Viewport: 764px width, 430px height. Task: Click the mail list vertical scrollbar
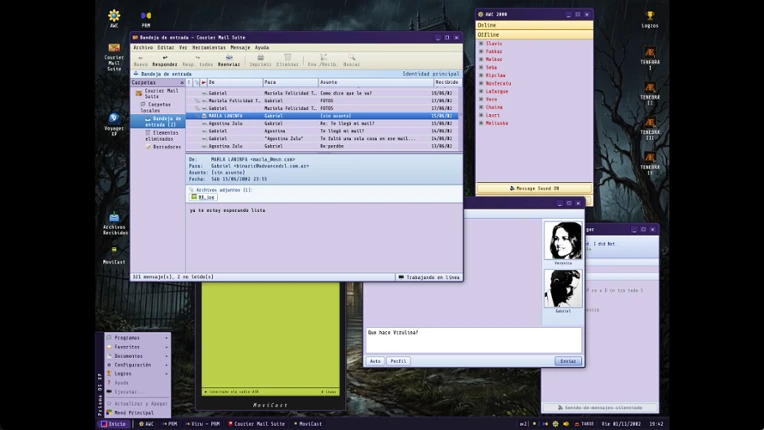(x=460, y=118)
